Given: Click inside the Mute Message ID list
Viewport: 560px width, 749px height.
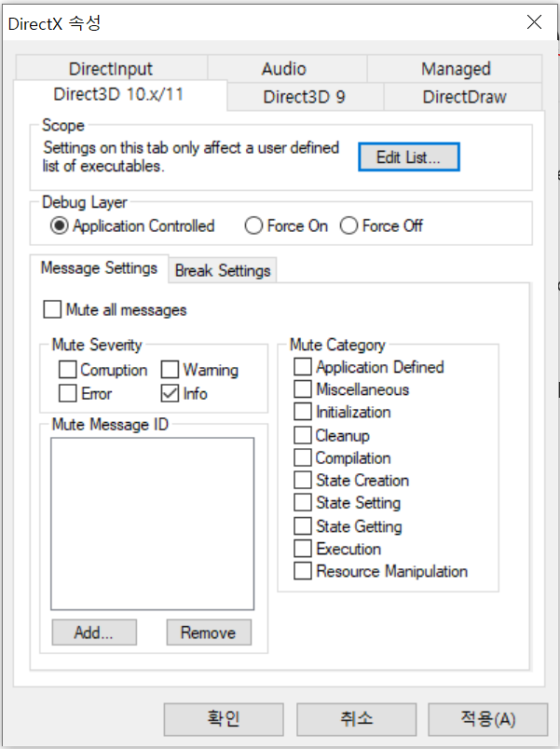Looking at the screenshot, I should coord(153,524).
